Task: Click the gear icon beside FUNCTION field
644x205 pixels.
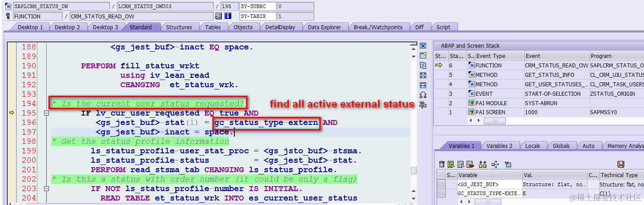Action: (x=8, y=16)
